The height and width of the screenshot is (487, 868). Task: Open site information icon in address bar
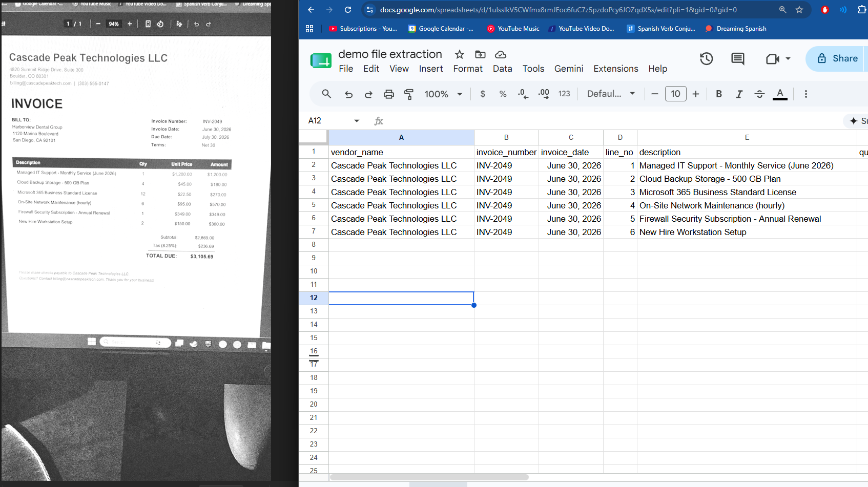coord(370,10)
